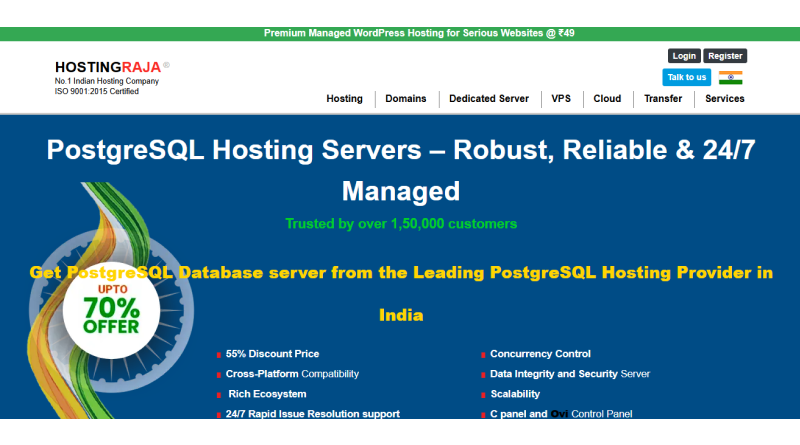Click the Register button
The width and height of the screenshot is (800, 445).
pyautogui.click(x=725, y=56)
